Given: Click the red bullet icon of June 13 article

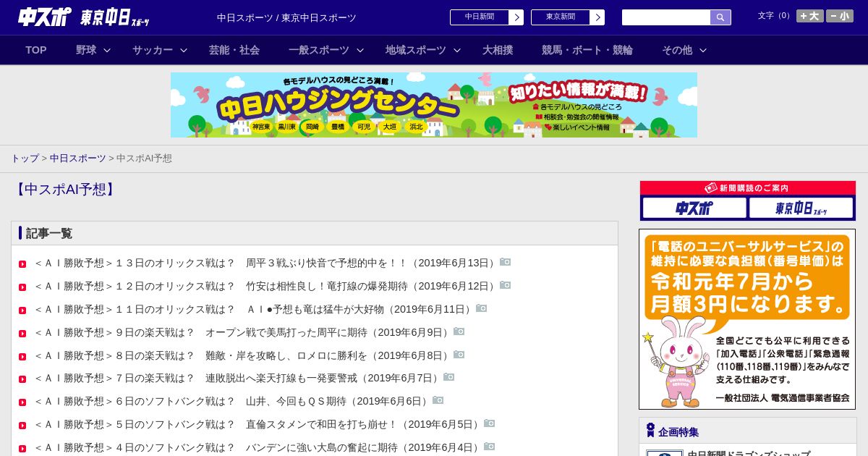Looking at the screenshot, I should coord(22,264).
